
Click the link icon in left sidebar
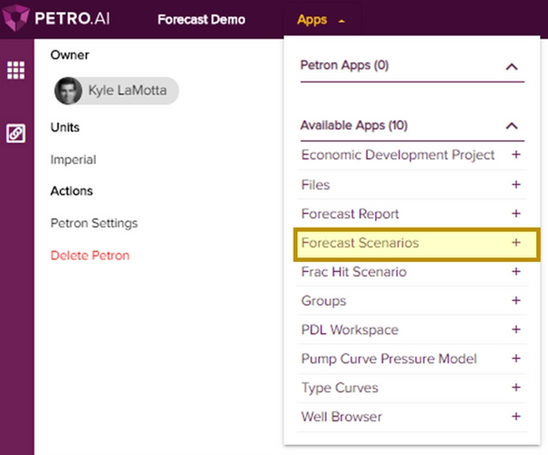click(16, 133)
